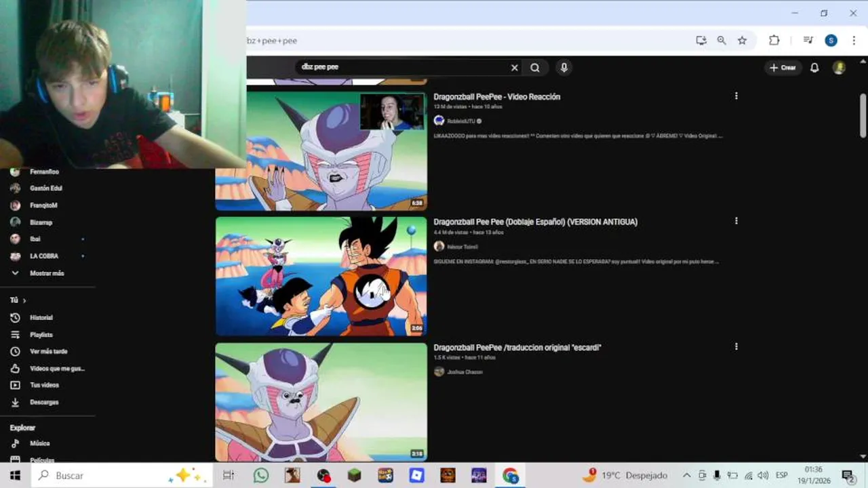Click the YouTube search magnifier button

[x=535, y=68]
